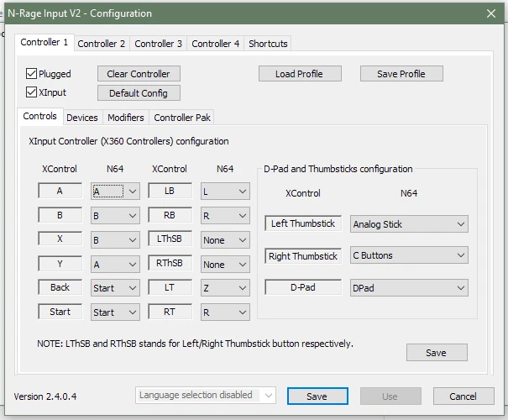508x420 pixels.
Task: Click the LB field
Action: coord(170,191)
